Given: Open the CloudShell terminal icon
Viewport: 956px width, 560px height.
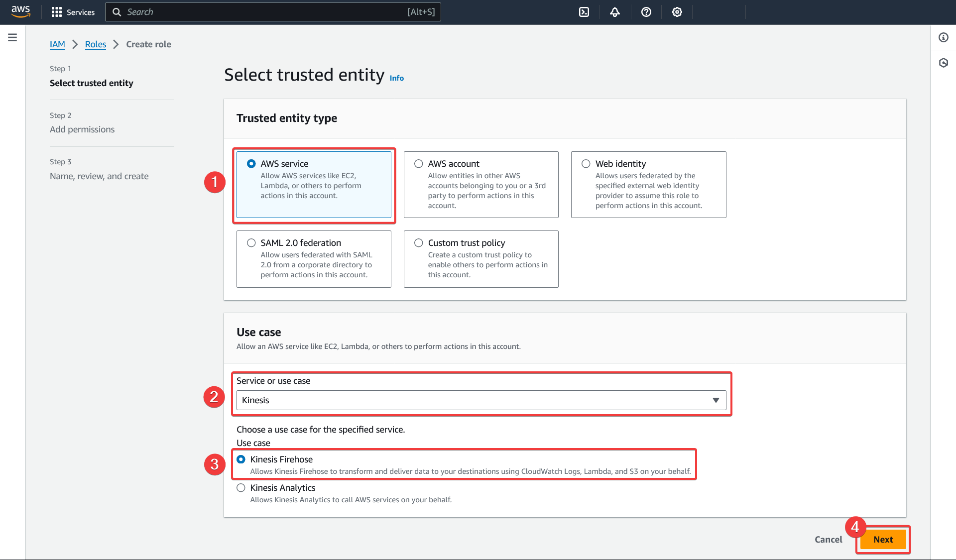Looking at the screenshot, I should point(584,12).
